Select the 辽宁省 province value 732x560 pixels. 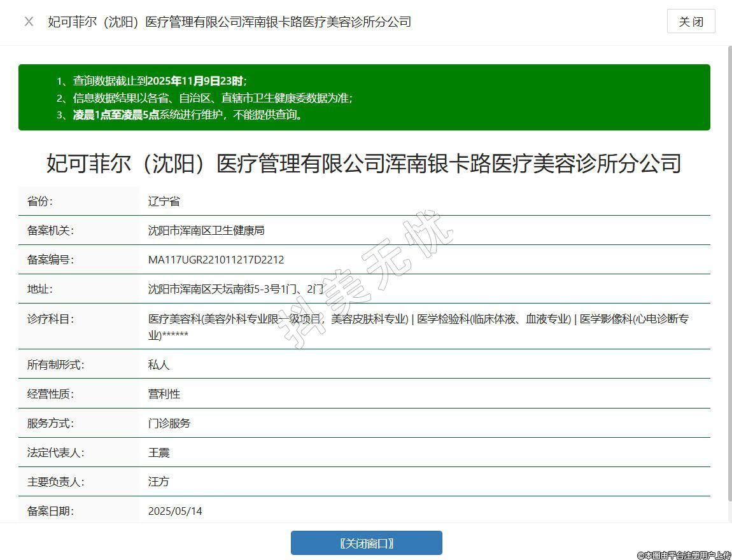(164, 201)
